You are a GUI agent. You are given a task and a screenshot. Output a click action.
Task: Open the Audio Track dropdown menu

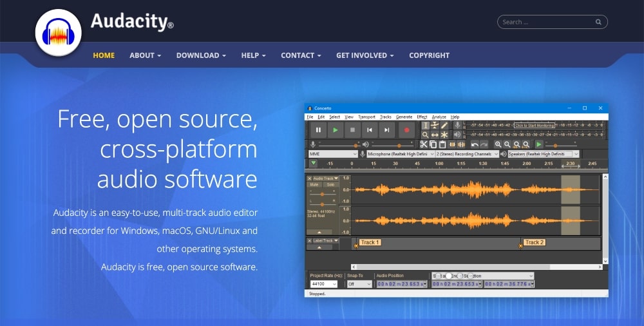pyautogui.click(x=326, y=178)
